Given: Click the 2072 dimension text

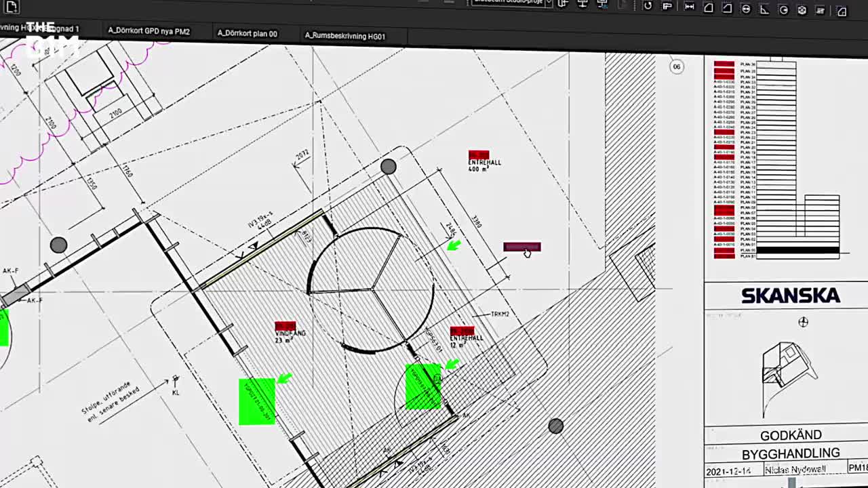Looking at the screenshot, I should 302,156.
